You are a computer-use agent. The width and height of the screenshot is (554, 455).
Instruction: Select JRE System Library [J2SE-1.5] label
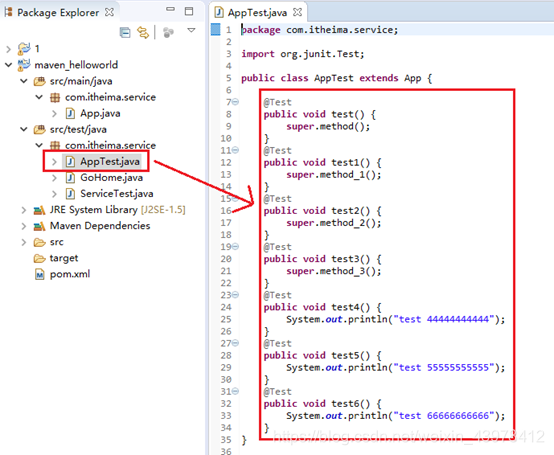pos(118,210)
